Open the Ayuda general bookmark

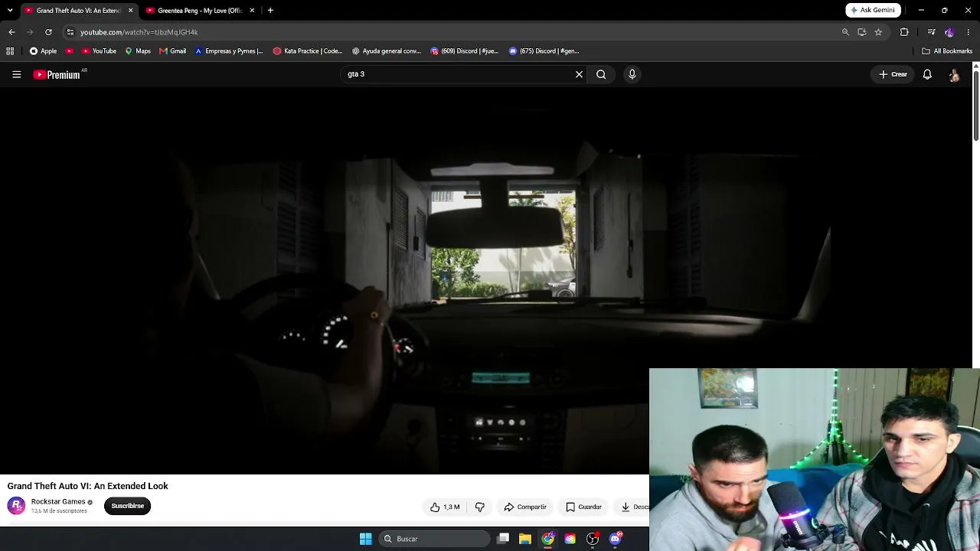coord(386,51)
